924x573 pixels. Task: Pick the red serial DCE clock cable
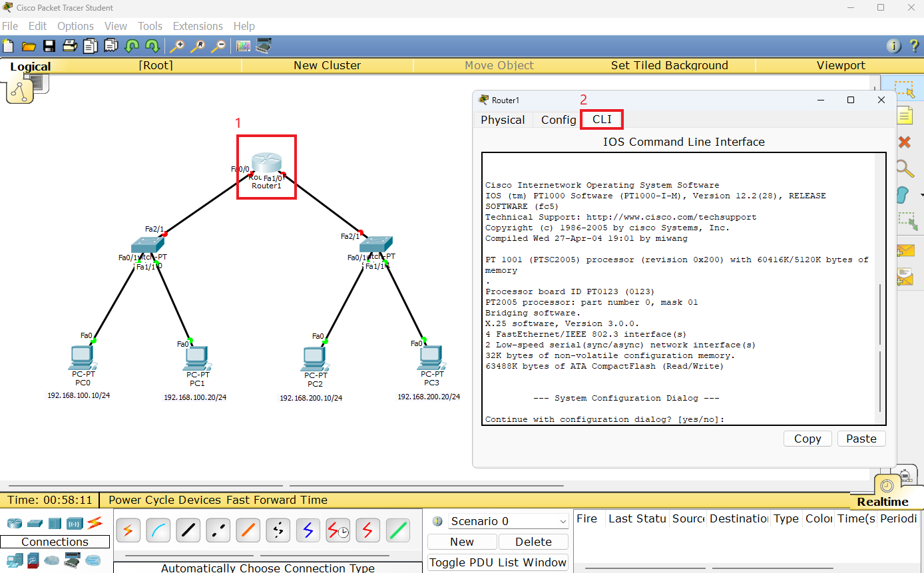click(338, 530)
